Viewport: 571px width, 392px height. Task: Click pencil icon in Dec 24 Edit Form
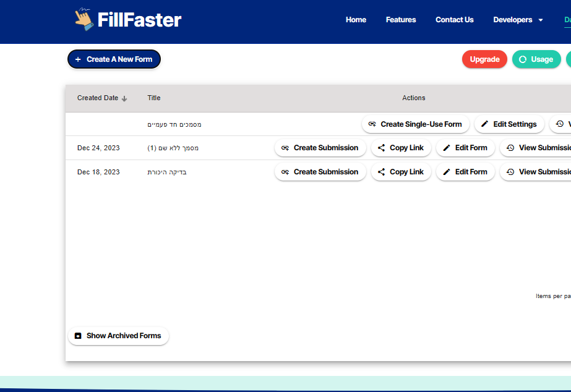coord(447,148)
